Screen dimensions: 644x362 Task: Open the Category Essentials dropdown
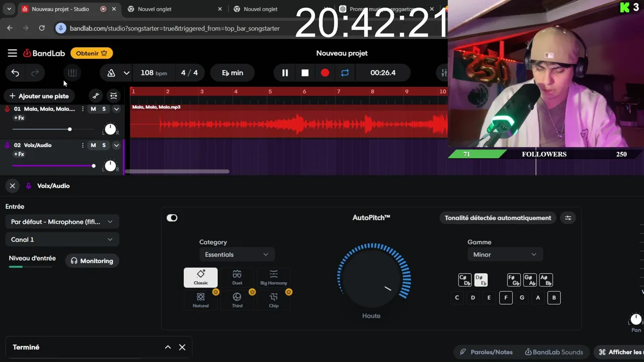click(x=237, y=254)
